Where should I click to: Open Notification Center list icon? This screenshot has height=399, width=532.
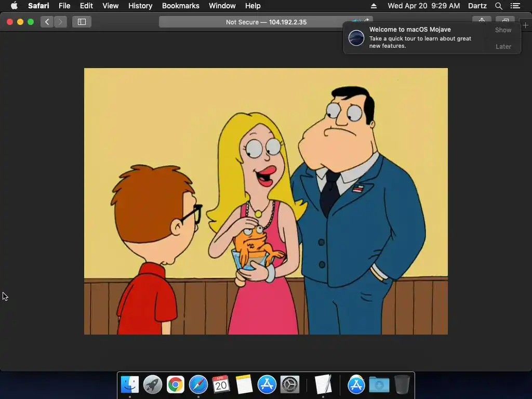click(x=515, y=6)
